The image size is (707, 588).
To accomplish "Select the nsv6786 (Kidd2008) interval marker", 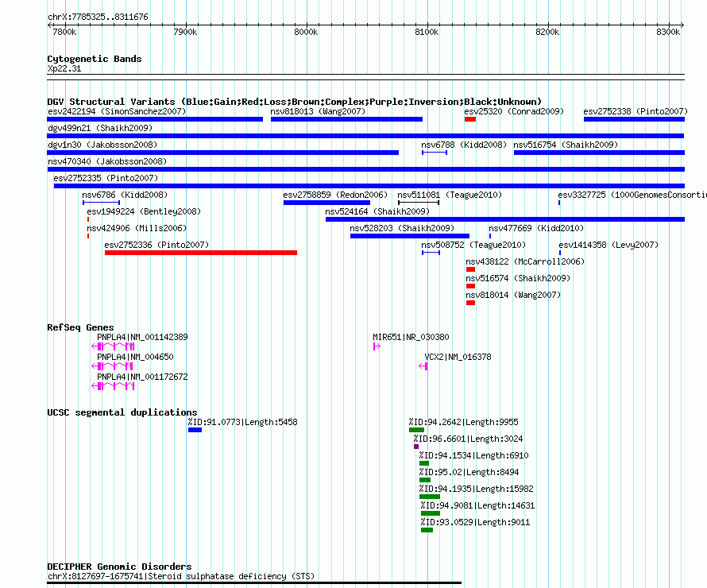I will [101, 203].
